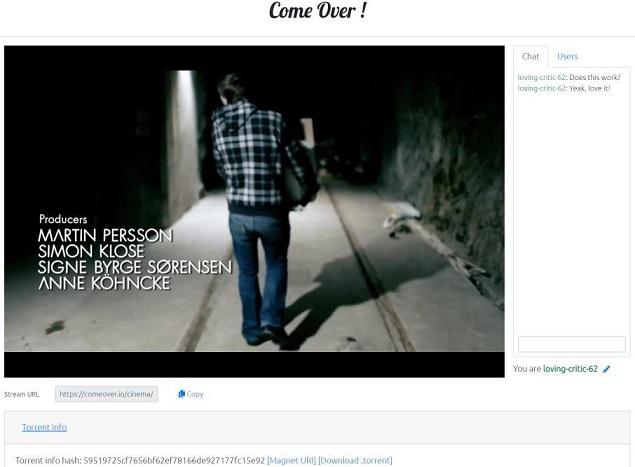
Task: Focus the chat message input box
Action: (x=571, y=344)
